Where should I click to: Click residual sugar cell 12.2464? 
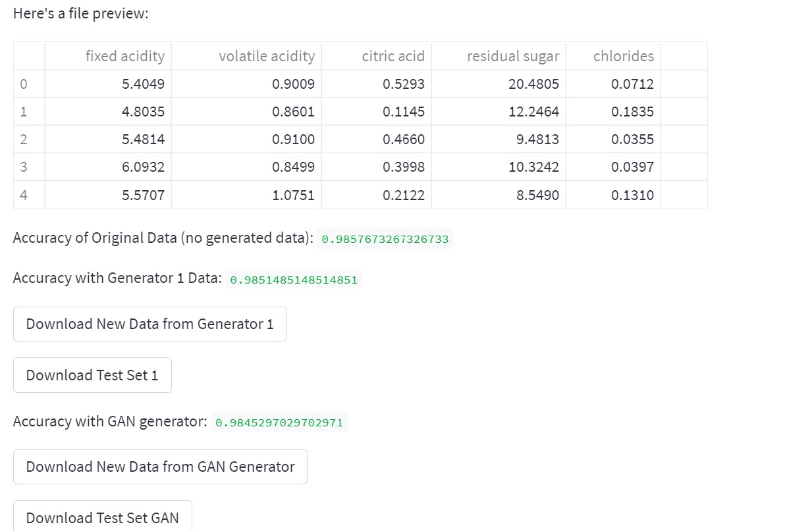point(533,112)
